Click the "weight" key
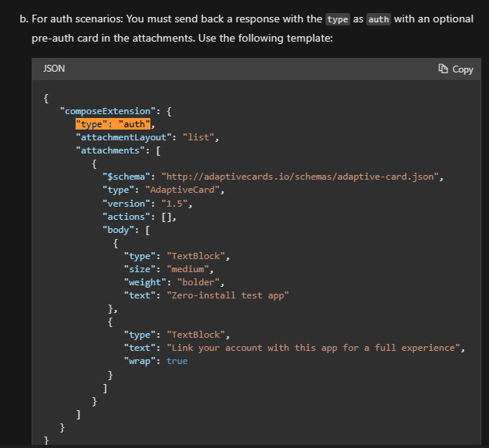489x448 pixels. 145,282
